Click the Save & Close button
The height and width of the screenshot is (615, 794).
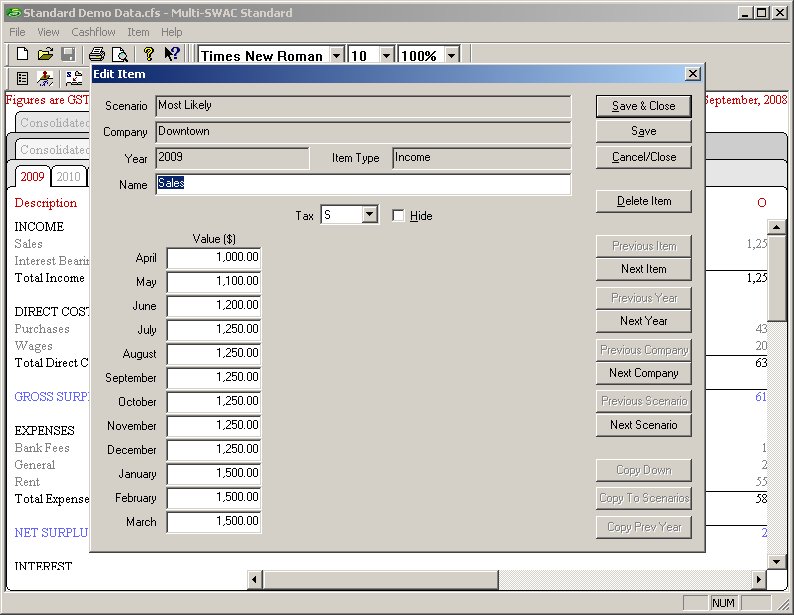(643, 106)
